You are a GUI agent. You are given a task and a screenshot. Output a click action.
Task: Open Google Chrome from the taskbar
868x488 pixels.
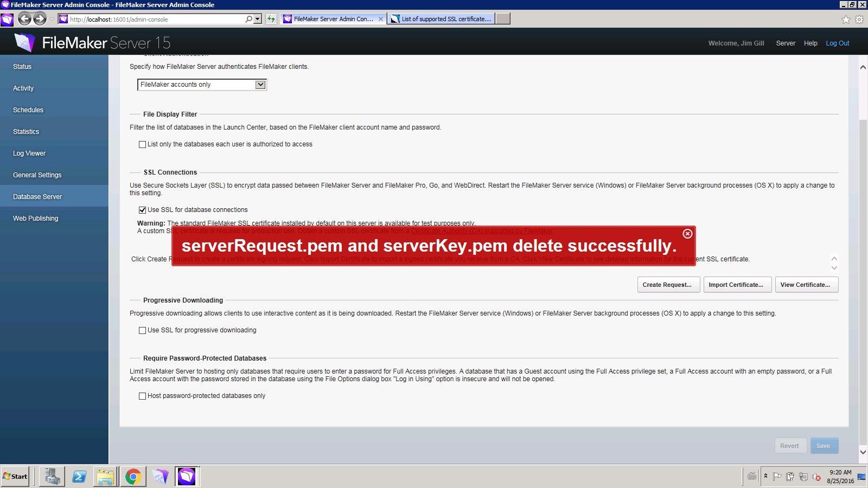(133, 477)
